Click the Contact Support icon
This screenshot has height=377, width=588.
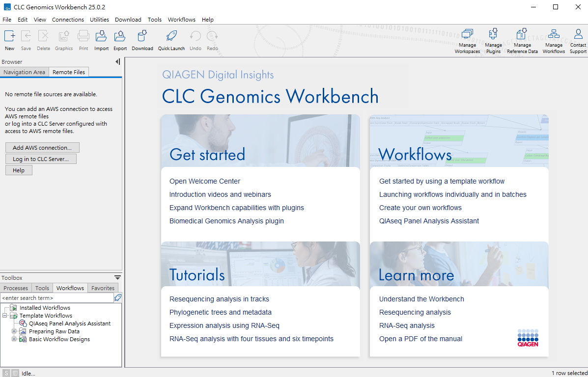(x=578, y=34)
